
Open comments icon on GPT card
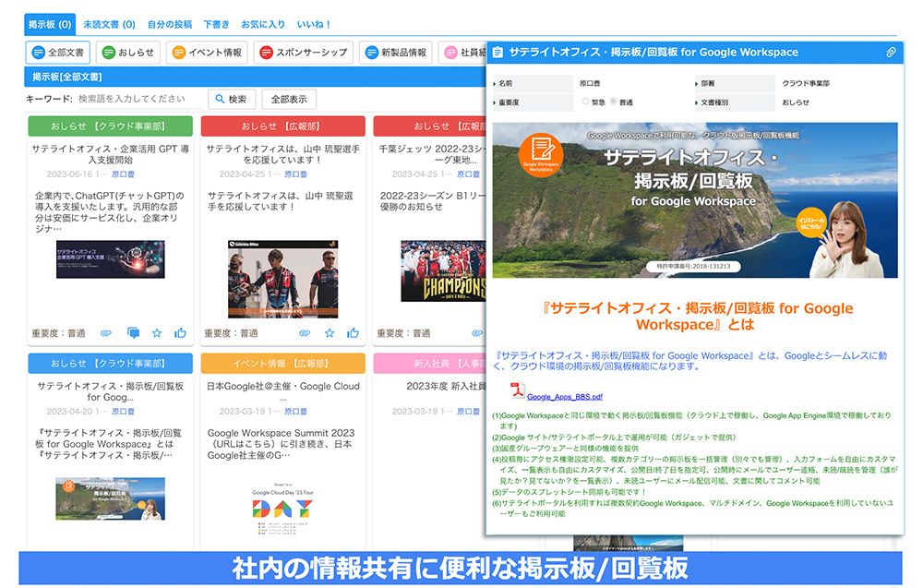tap(134, 333)
